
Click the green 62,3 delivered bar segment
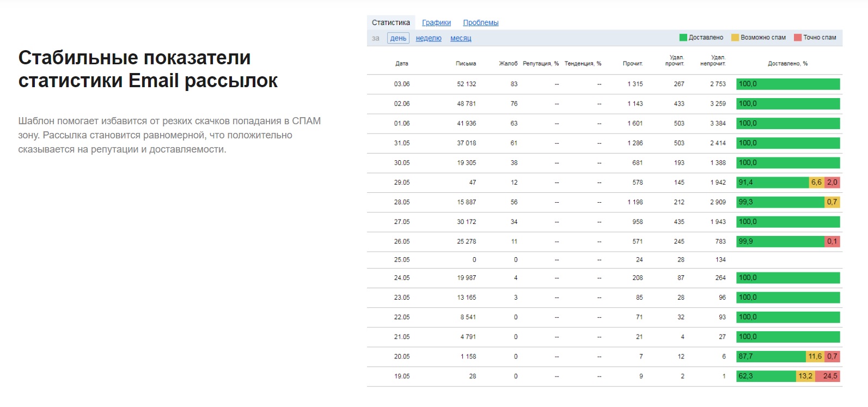[x=766, y=376]
